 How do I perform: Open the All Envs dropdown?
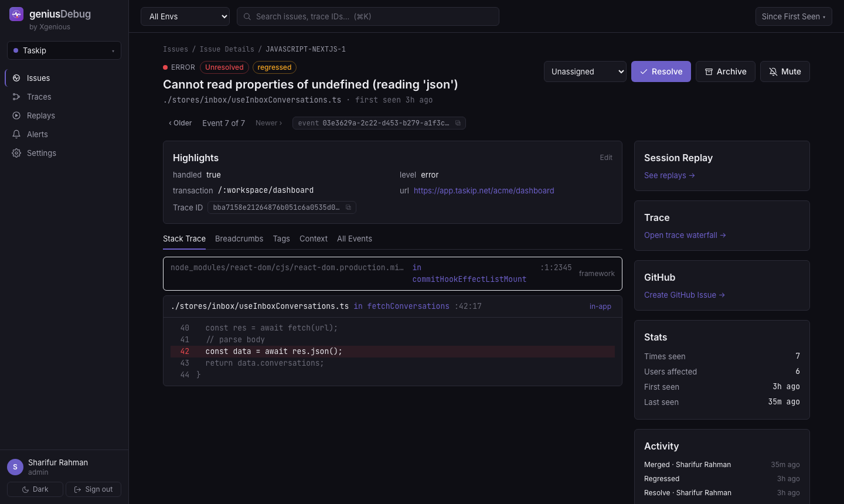(x=185, y=16)
